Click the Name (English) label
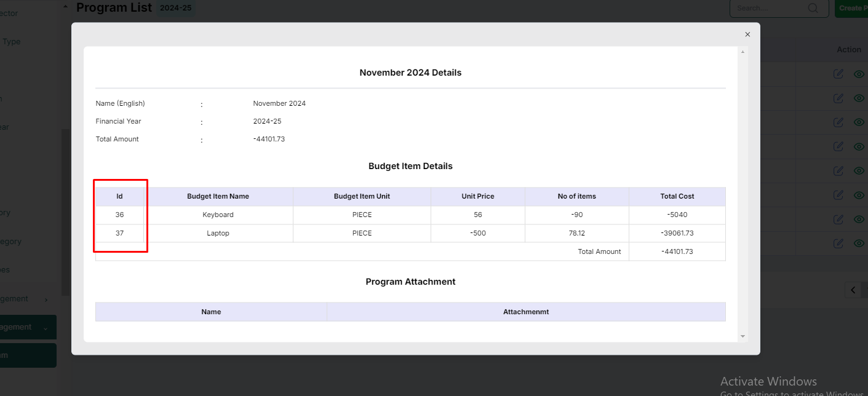 point(121,103)
